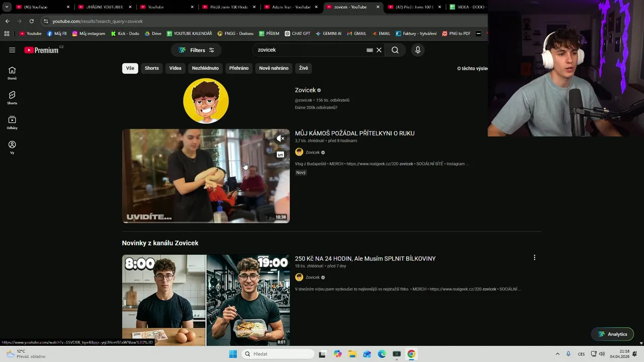Go back with the browser back arrow

coord(7,21)
